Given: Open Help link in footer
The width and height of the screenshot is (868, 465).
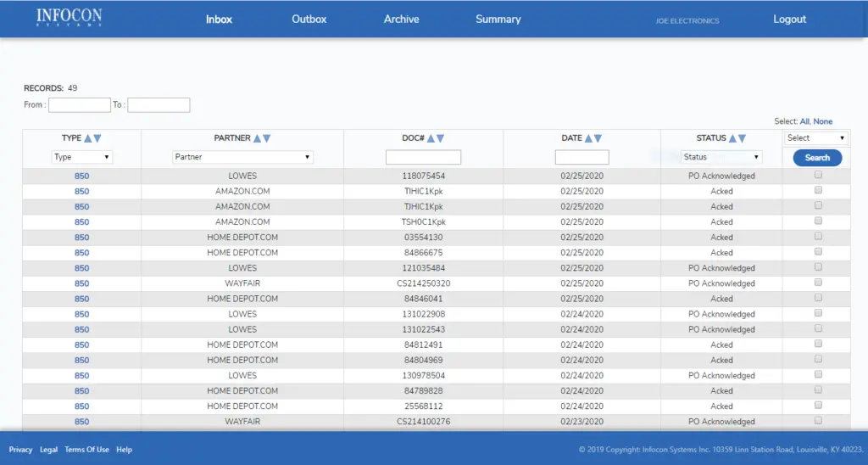Looking at the screenshot, I should coord(124,450).
